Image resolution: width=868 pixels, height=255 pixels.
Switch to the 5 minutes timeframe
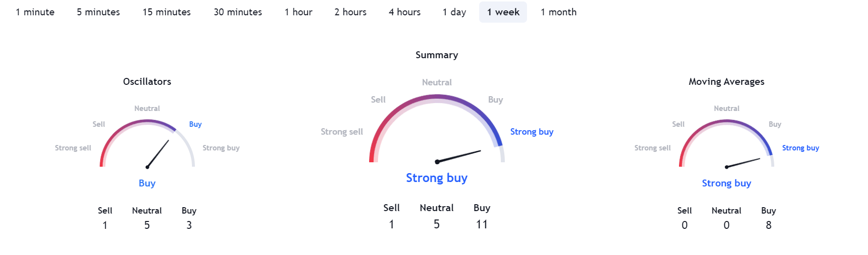pyautogui.click(x=98, y=12)
